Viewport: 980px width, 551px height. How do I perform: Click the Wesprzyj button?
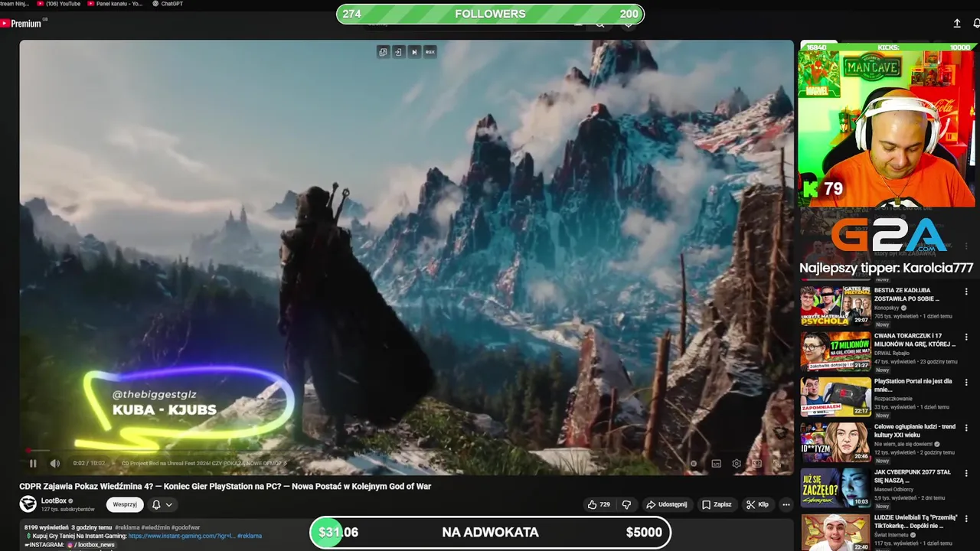click(125, 504)
